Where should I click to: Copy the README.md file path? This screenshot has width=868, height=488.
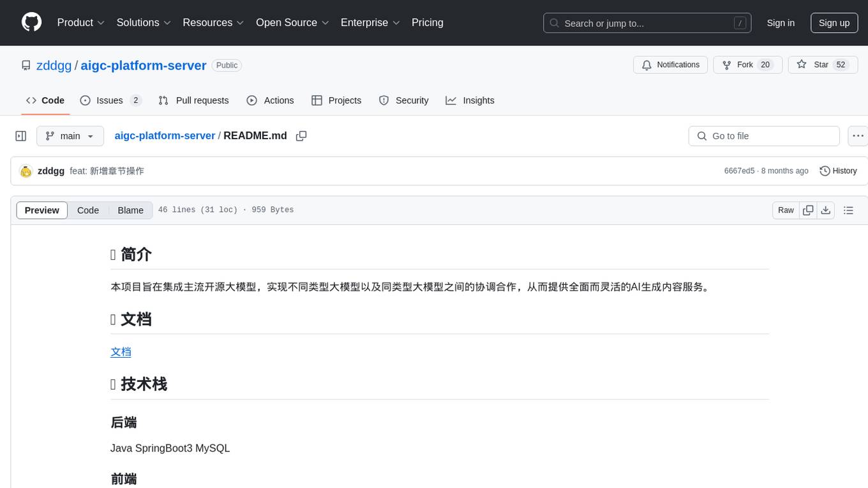301,136
